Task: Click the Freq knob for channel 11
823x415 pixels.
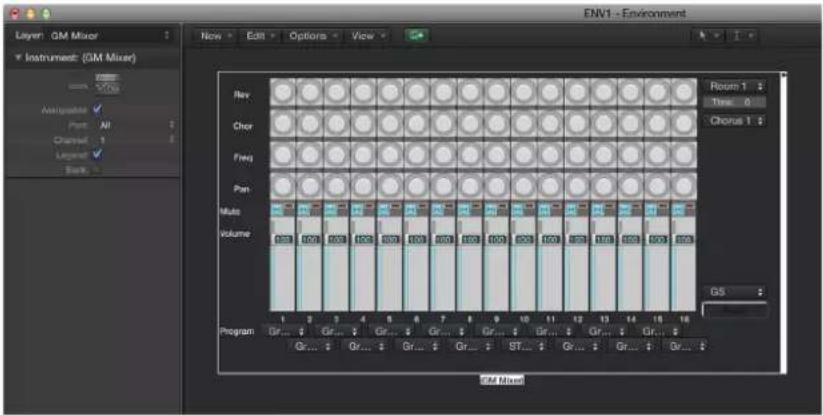Action: (550, 155)
